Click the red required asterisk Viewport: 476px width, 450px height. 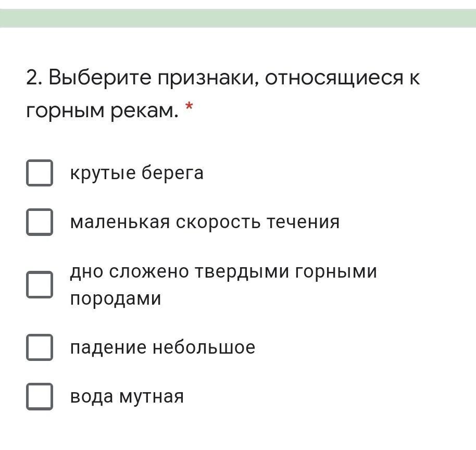point(189,107)
